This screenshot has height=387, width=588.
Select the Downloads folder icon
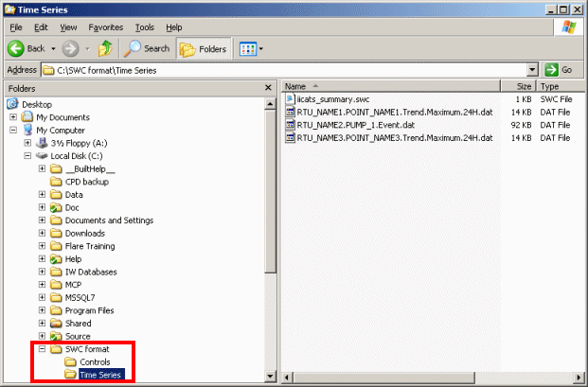[56, 233]
